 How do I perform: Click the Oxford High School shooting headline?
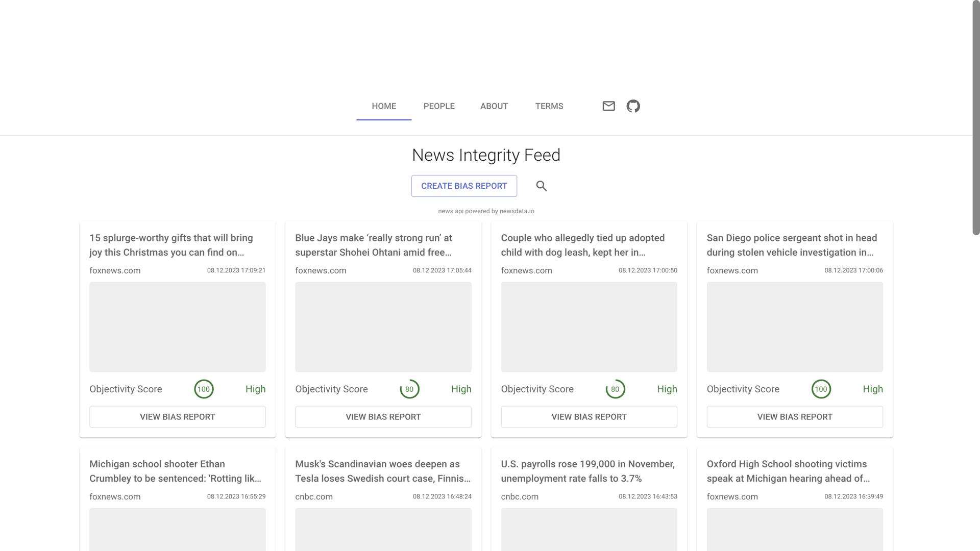(x=788, y=471)
